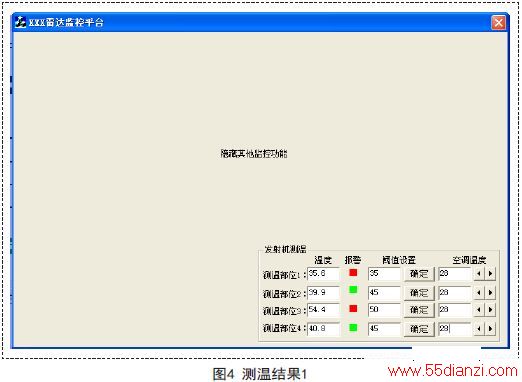This screenshot has width=522, height=382.
Task: Confirm threshold with 确定 for 测温部位4
Action: pyautogui.click(x=419, y=329)
